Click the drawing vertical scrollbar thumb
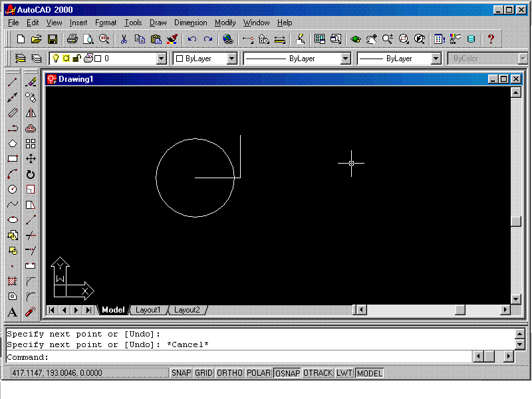The image size is (532, 399). 516,221
